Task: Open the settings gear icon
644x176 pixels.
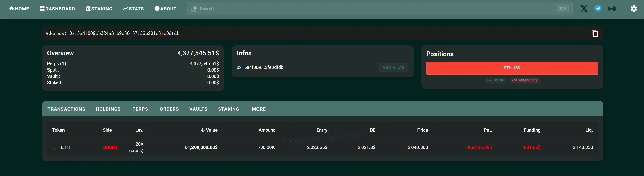Action: 634,9
